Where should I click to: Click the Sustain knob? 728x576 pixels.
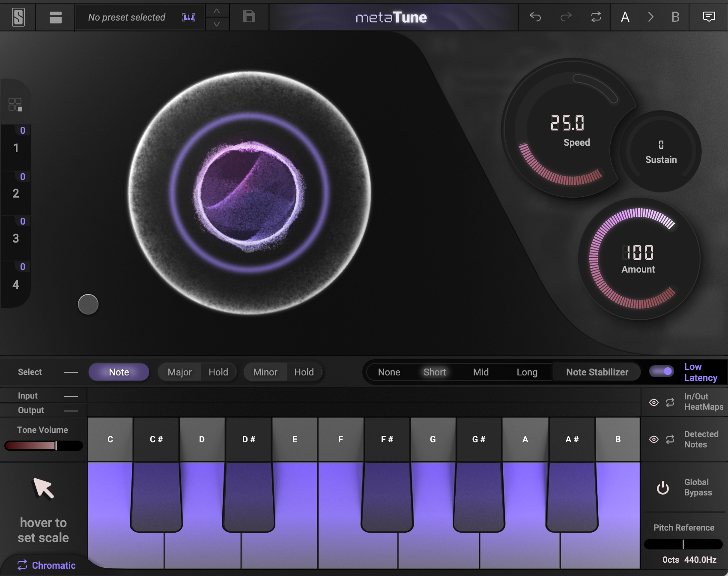click(661, 151)
